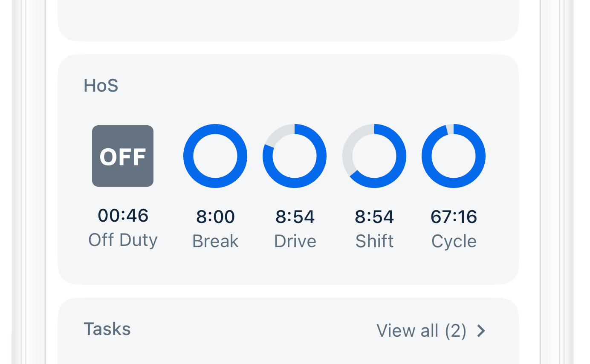Open the View all (2) tasks link
Image resolution: width=590 pixels, height=364 pixels.
[x=421, y=331]
